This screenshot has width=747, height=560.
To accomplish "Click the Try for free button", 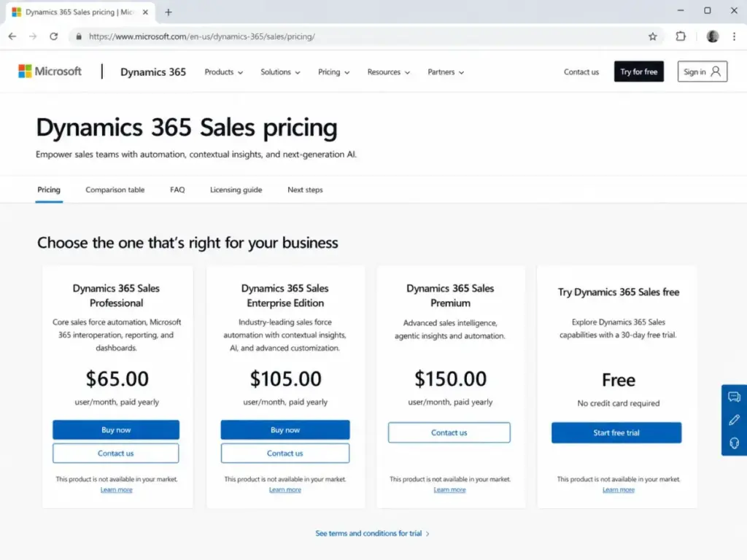I will [638, 71].
